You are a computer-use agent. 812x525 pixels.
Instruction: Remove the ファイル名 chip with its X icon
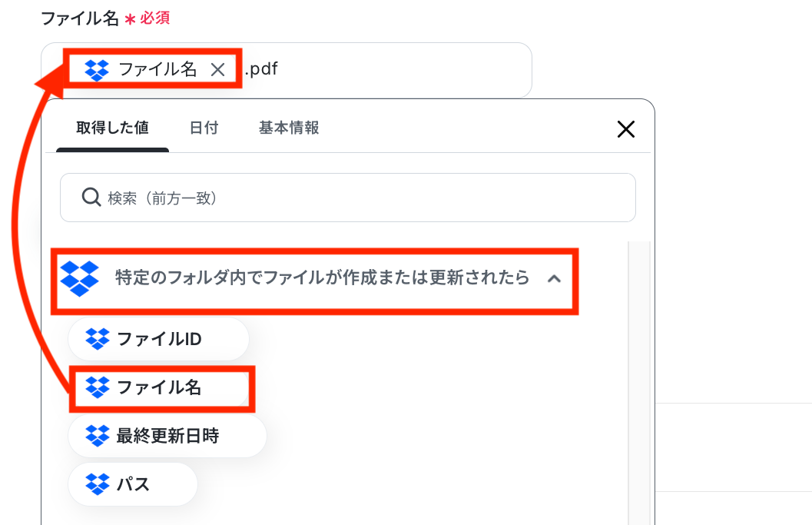[x=217, y=69]
